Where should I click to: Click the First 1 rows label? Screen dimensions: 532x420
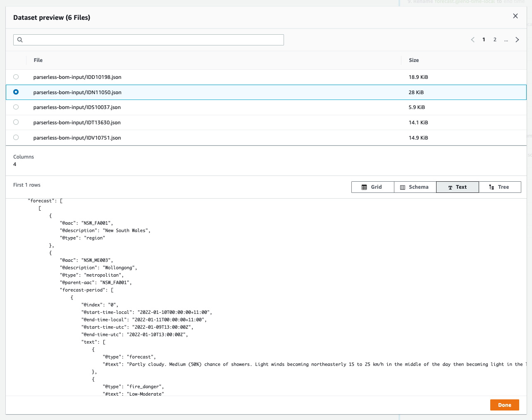tap(27, 185)
